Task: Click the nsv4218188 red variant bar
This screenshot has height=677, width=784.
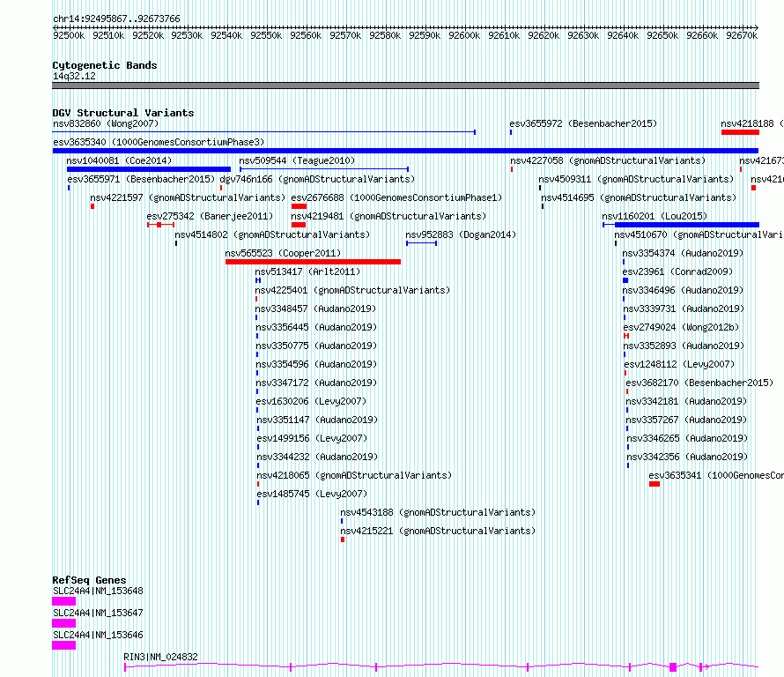Action: [x=740, y=132]
